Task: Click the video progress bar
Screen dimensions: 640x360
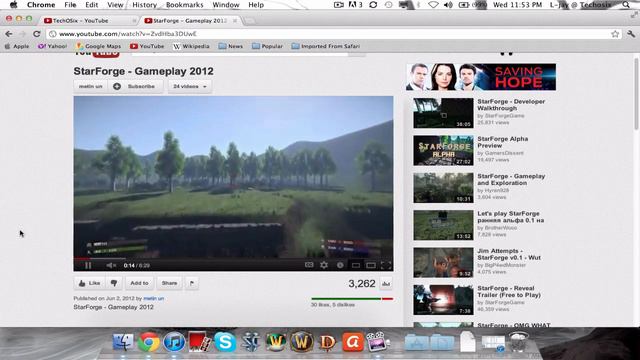Action: (x=233, y=258)
